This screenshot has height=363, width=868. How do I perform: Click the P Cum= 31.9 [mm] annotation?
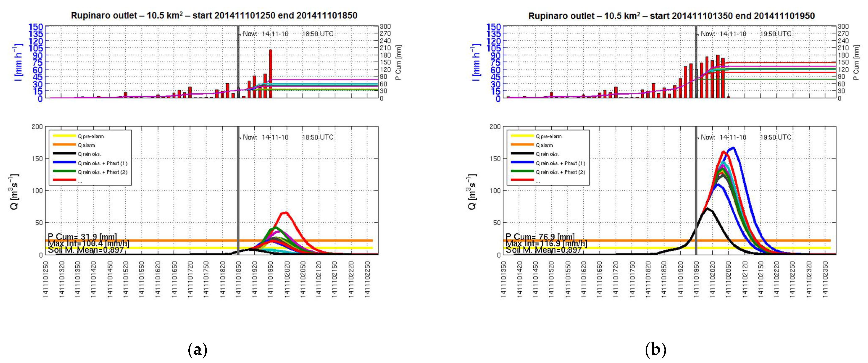click(x=82, y=237)
